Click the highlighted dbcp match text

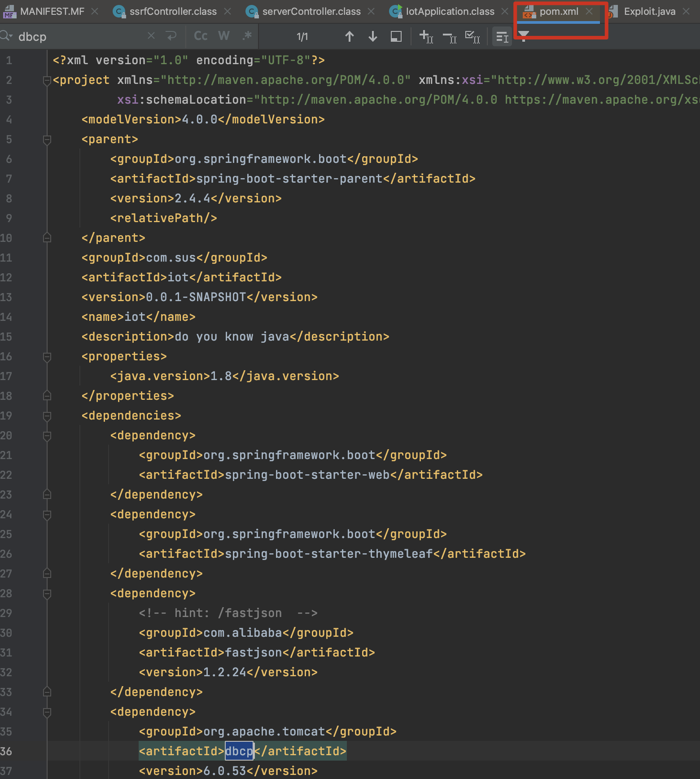click(239, 751)
